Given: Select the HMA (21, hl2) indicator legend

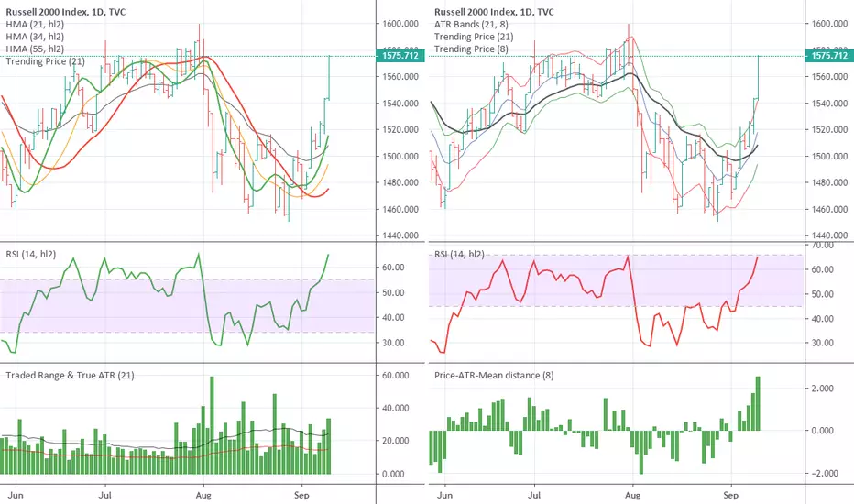Looking at the screenshot, I should [x=35, y=24].
